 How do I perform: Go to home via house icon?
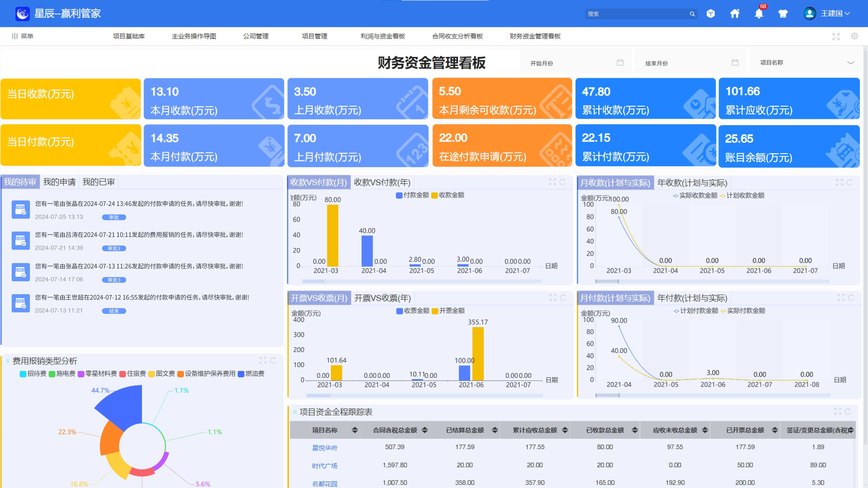click(735, 13)
